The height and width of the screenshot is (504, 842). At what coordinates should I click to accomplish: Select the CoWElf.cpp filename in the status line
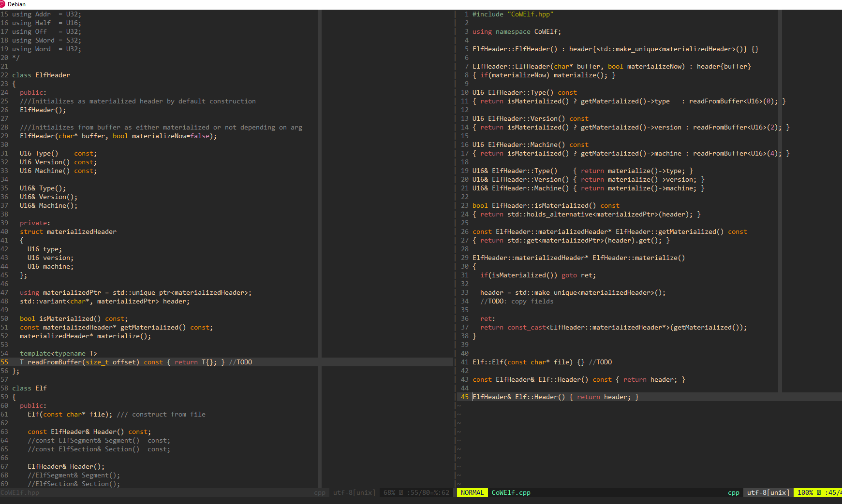coord(511,492)
